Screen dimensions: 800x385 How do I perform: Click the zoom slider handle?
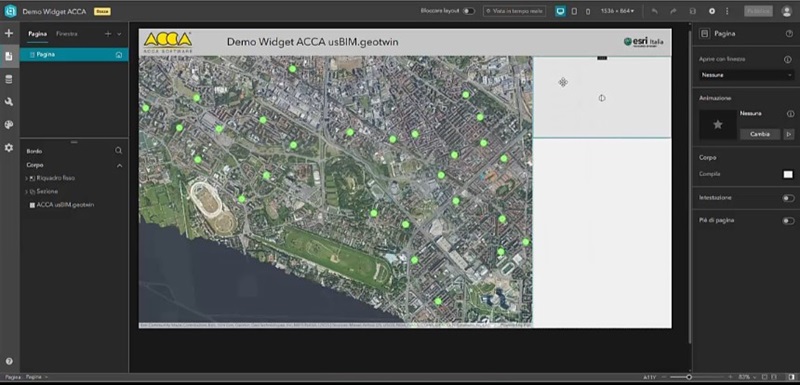[x=689, y=377]
